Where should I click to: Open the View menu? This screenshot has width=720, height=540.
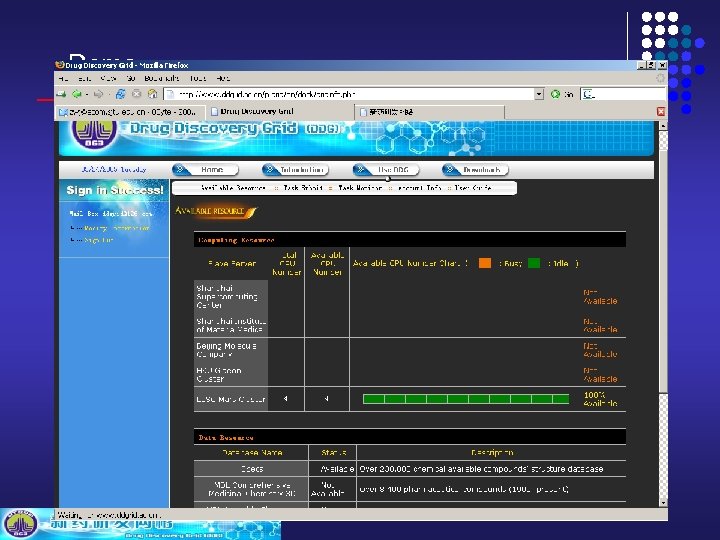(x=108, y=79)
